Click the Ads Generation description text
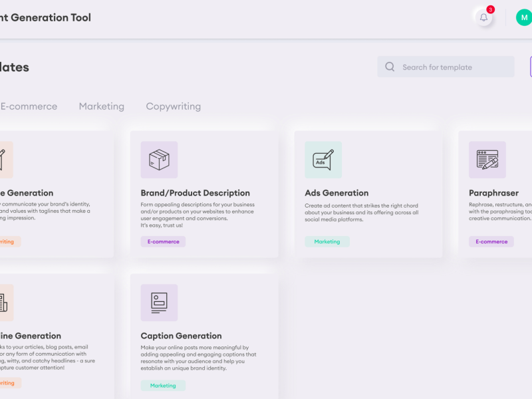532x399 pixels. [x=361, y=212]
